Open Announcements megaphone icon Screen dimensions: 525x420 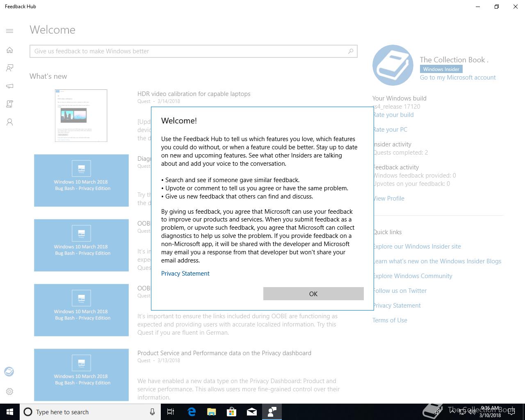[x=10, y=86]
